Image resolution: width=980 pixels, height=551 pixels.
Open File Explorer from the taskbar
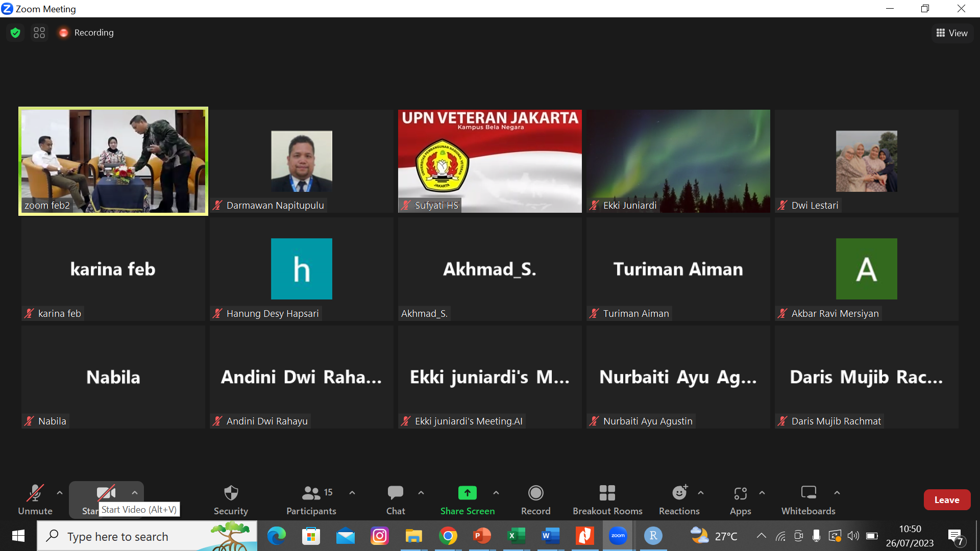414,536
